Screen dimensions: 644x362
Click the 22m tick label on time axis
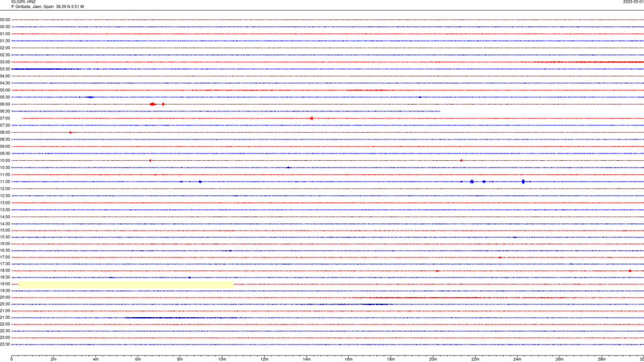475,359
